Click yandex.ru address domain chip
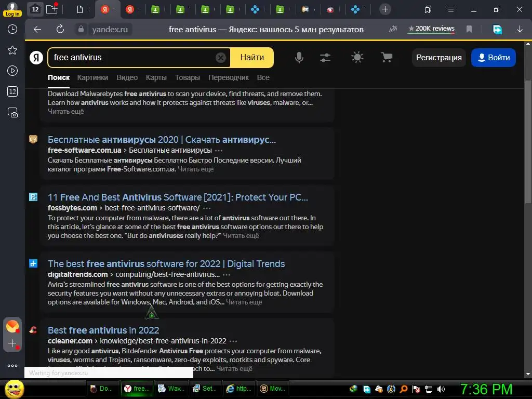Viewport: 532px width, 399px height. [x=110, y=30]
